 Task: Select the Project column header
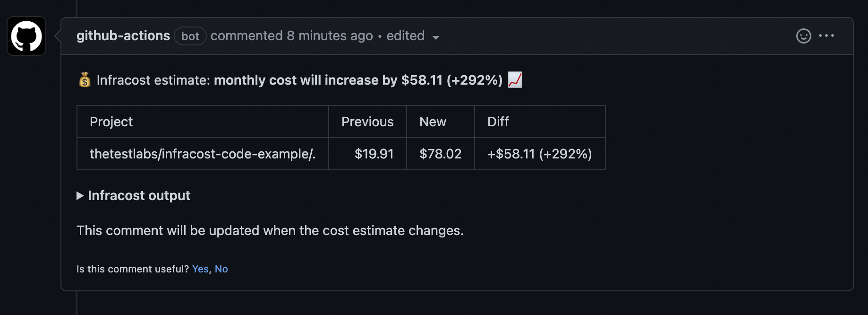(203, 122)
